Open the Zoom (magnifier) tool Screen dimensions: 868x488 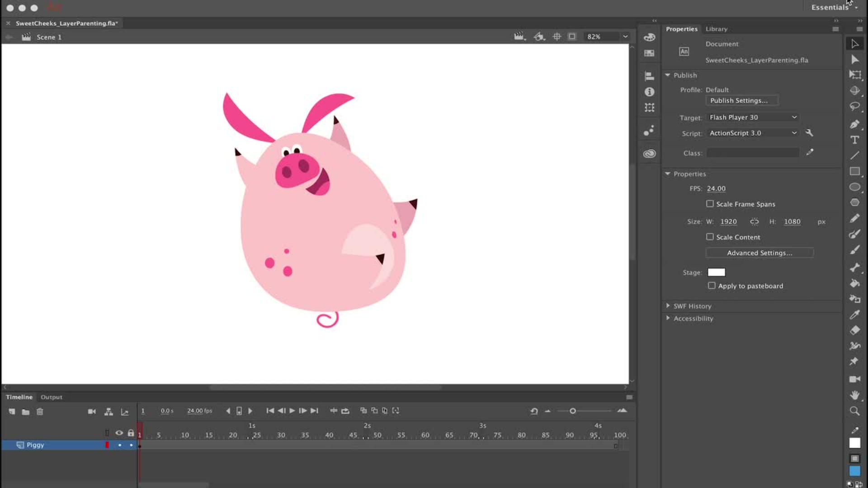tap(855, 411)
